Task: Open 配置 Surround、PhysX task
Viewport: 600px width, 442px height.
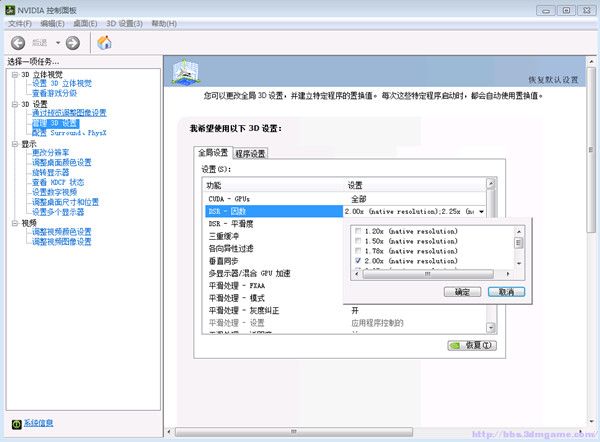Action: tap(69, 133)
